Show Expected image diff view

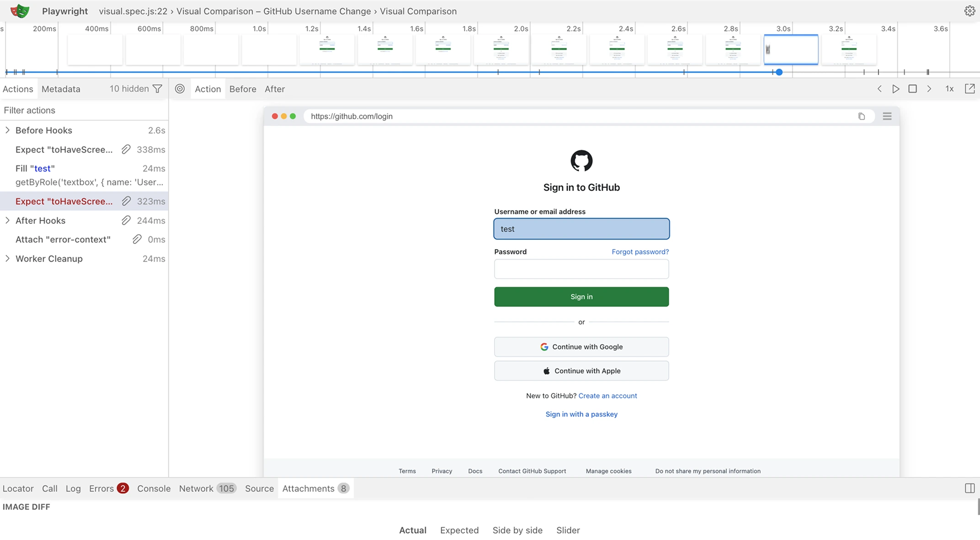(x=459, y=530)
